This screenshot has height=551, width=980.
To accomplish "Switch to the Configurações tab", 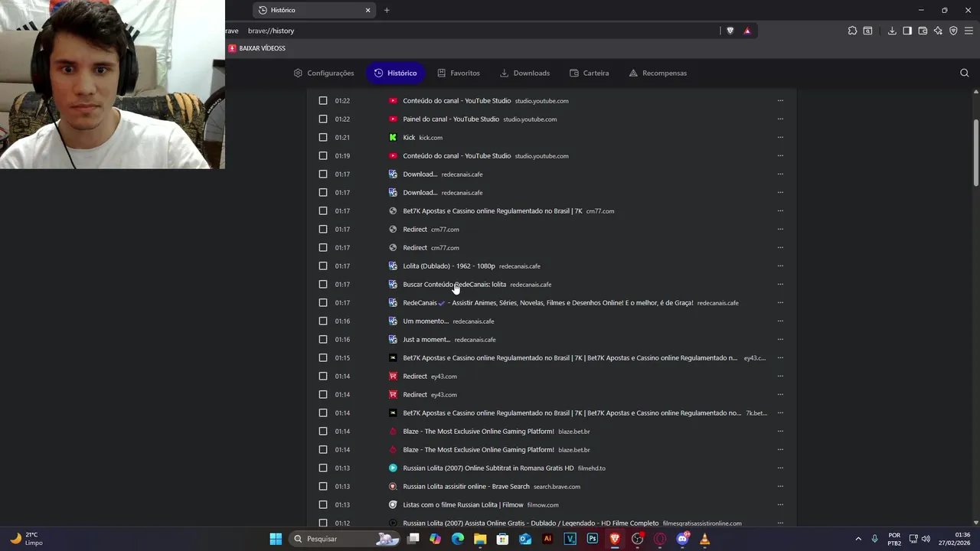I will (x=324, y=73).
